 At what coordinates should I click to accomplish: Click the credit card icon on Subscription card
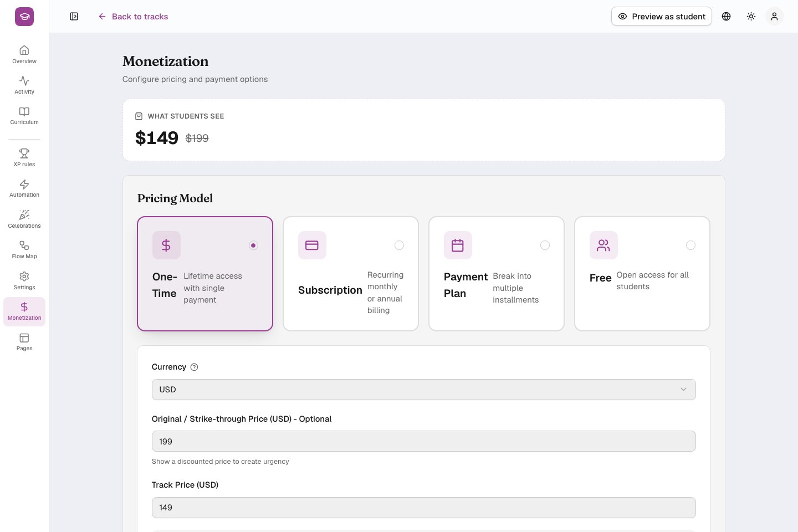(x=312, y=245)
